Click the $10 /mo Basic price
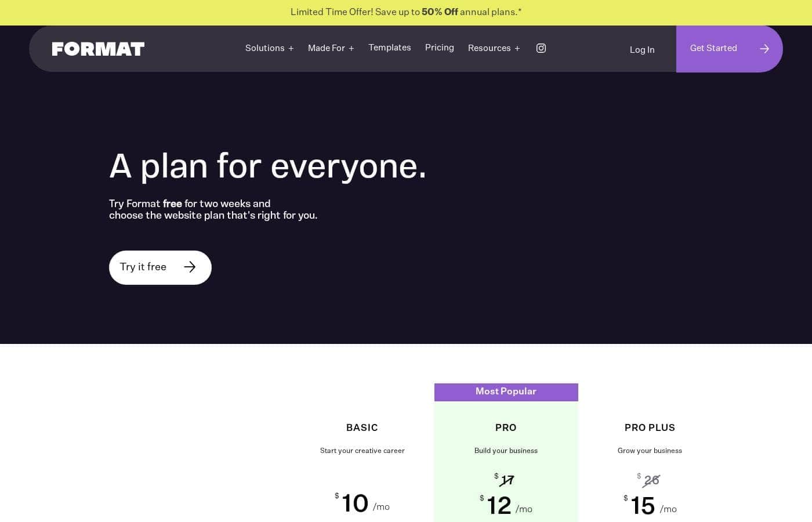This screenshot has width=812, height=522. point(362,503)
